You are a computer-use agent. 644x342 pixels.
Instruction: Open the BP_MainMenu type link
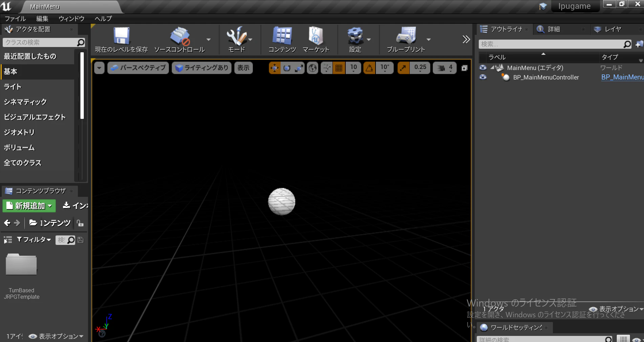click(622, 77)
